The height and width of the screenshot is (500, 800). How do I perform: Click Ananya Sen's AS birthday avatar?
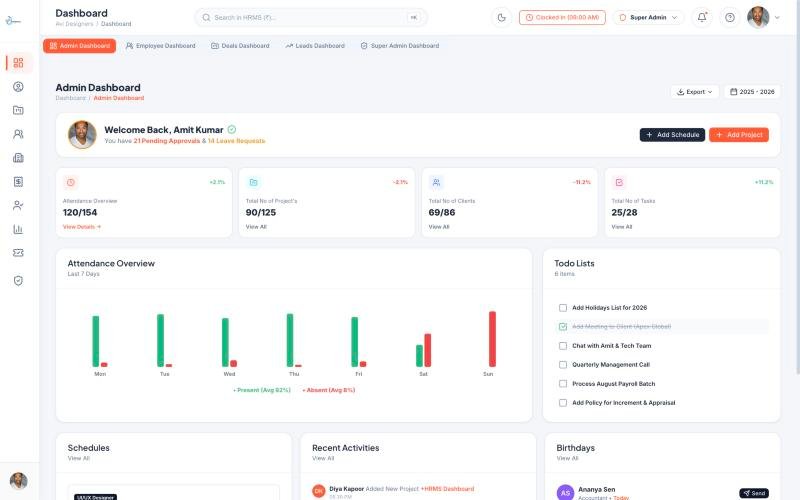(x=565, y=492)
